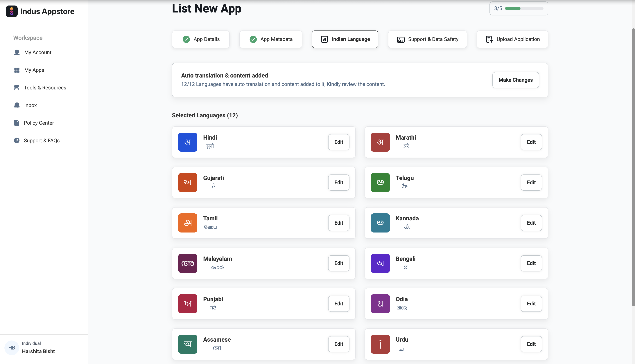Edit the Kannada translation
This screenshot has width=635, height=364.
pos(531,223)
